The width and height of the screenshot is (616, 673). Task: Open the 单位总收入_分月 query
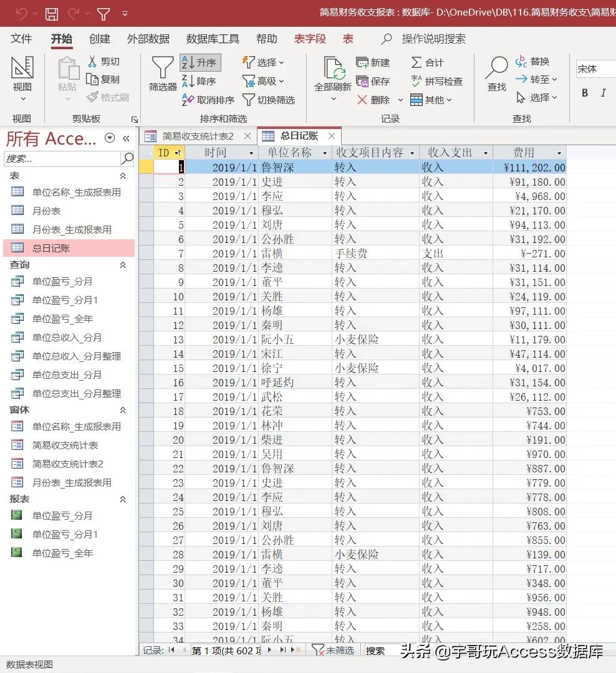(x=67, y=337)
